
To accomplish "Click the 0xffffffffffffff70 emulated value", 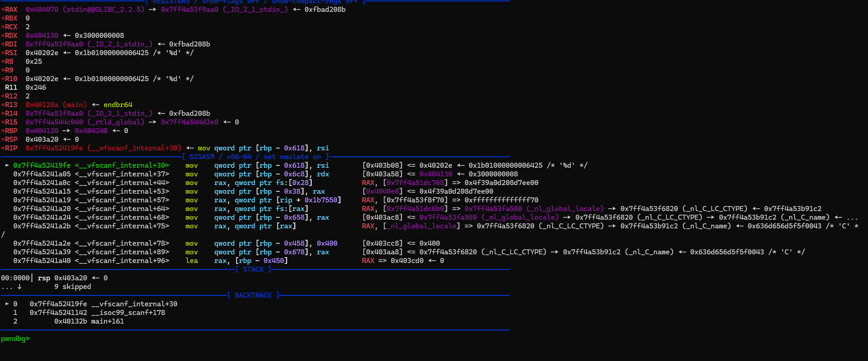I will [501, 200].
